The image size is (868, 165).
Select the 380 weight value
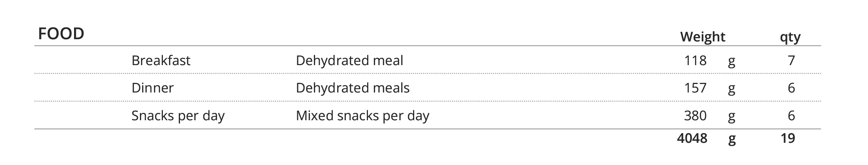click(695, 116)
